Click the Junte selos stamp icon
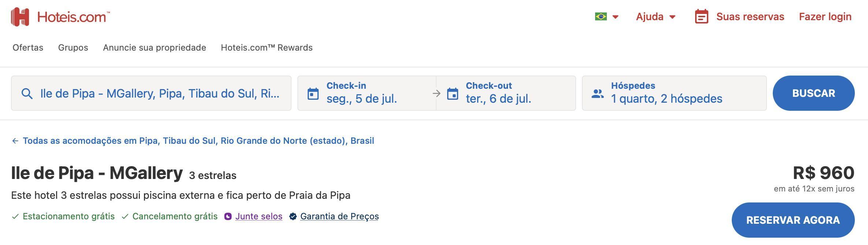Screen dimensions: 868x245 [x=228, y=216]
